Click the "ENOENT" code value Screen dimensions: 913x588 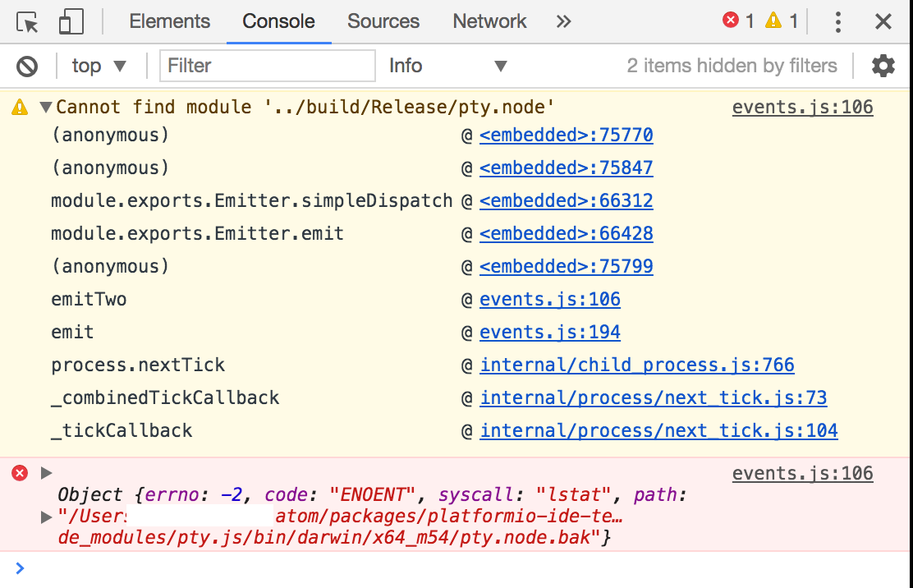(371, 495)
